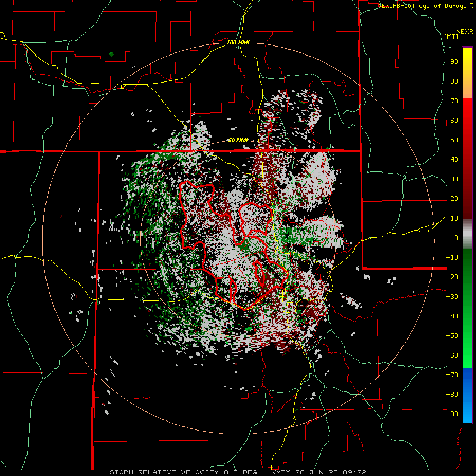Pick the -80 legend value
This screenshot has height=476, width=476.
coord(452,395)
